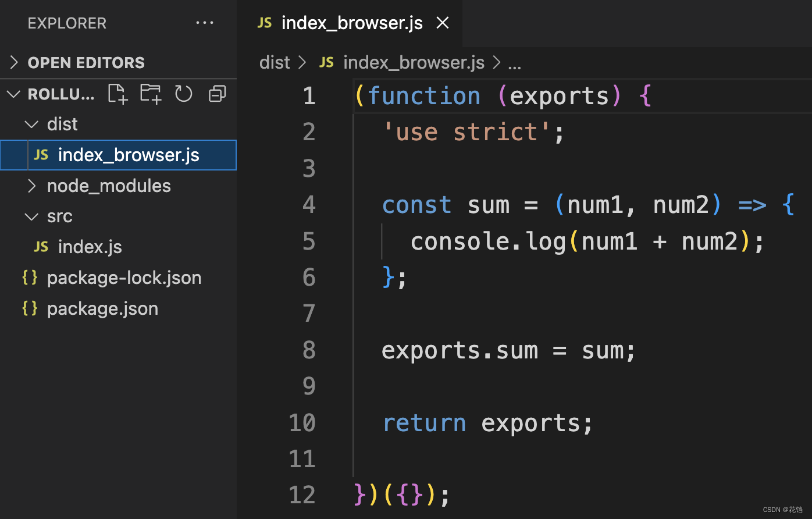This screenshot has width=812, height=519.
Task: Click the 'use strict' string on line 2
Action: coord(466,132)
